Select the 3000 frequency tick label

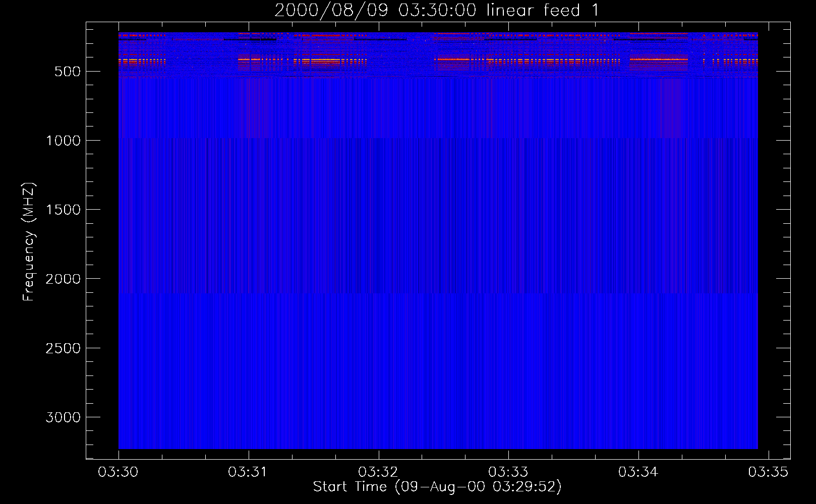click(64, 417)
